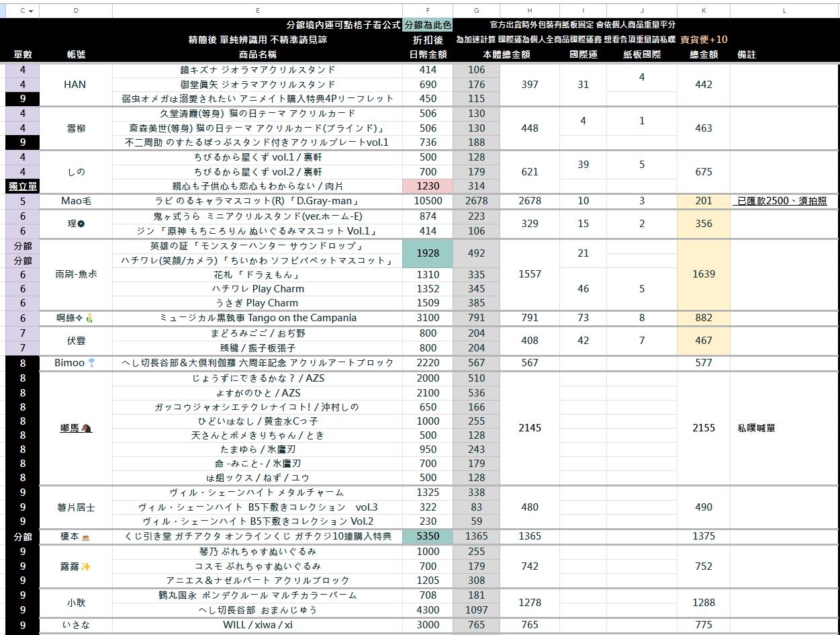
Task: Select the 小耿 account cell
Action: point(76,603)
